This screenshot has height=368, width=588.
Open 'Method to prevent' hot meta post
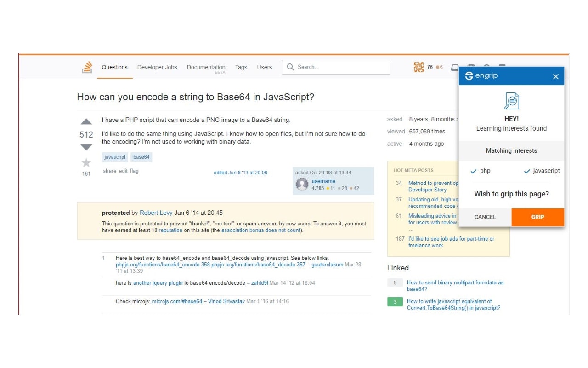click(433, 186)
